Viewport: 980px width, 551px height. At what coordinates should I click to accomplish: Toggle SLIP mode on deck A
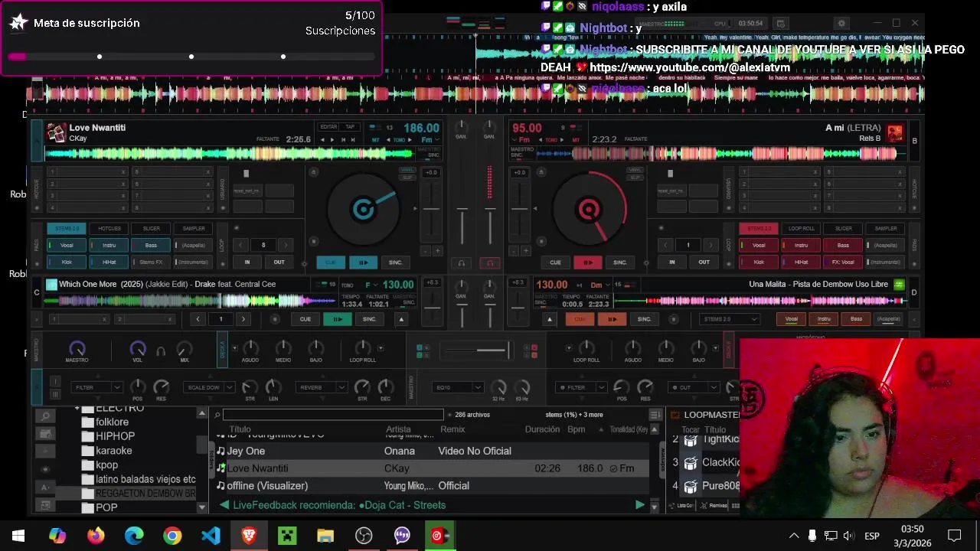click(x=407, y=177)
